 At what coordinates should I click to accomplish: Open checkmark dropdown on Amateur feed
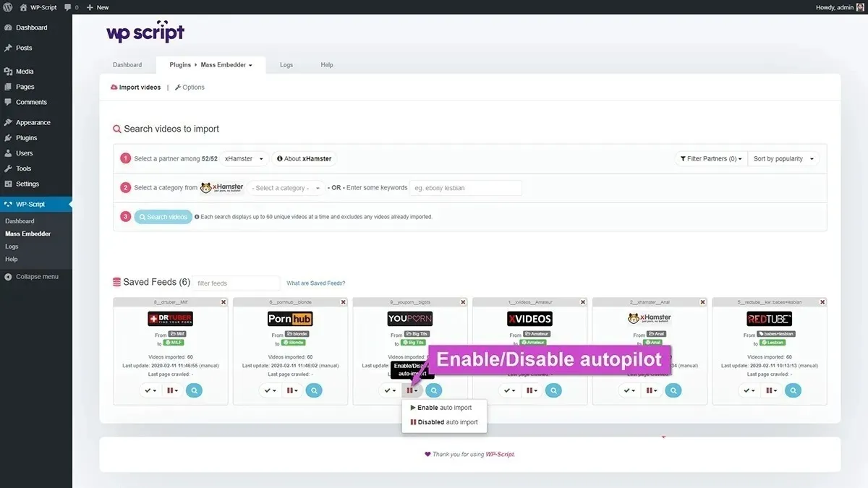tap(510, 390)
